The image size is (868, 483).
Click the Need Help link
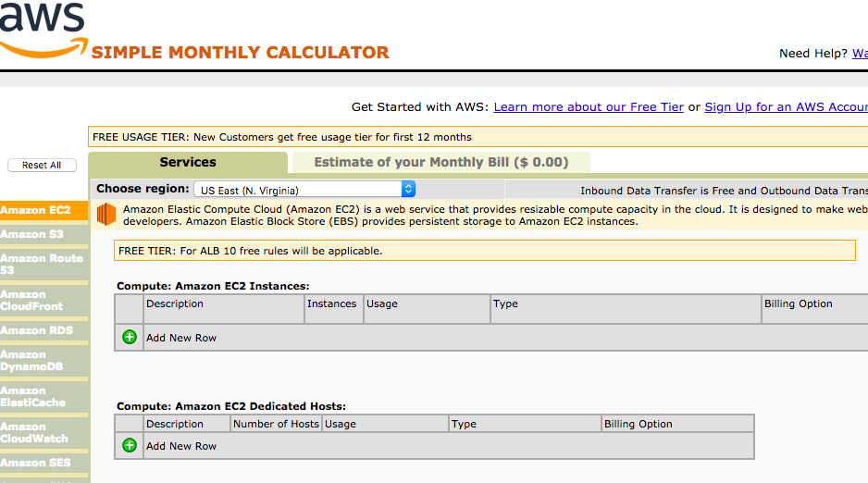(860, 53)
